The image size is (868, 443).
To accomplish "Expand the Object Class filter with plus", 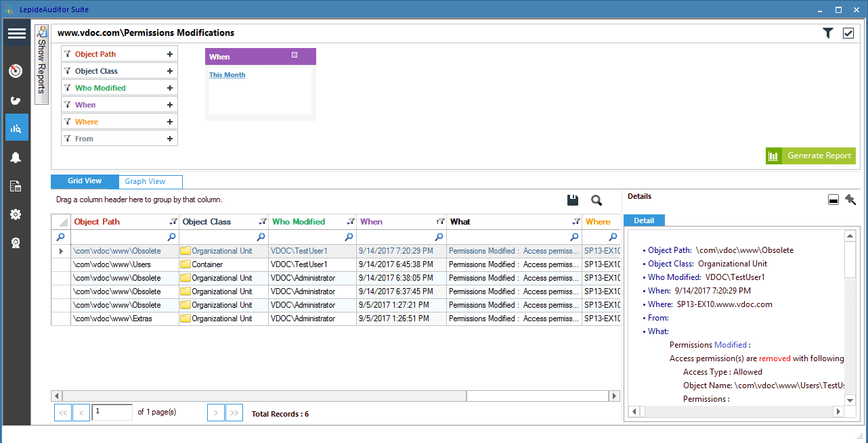I will pos(170,71).
